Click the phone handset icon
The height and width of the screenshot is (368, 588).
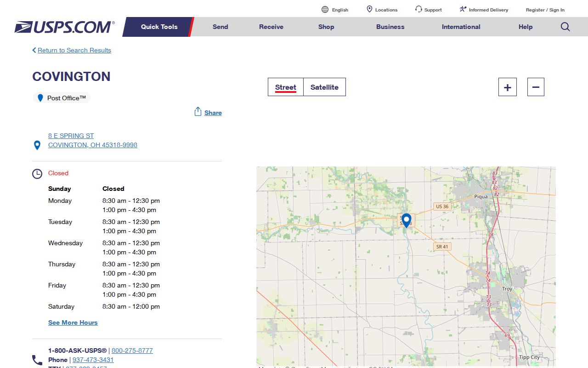[x=37, y=360]
